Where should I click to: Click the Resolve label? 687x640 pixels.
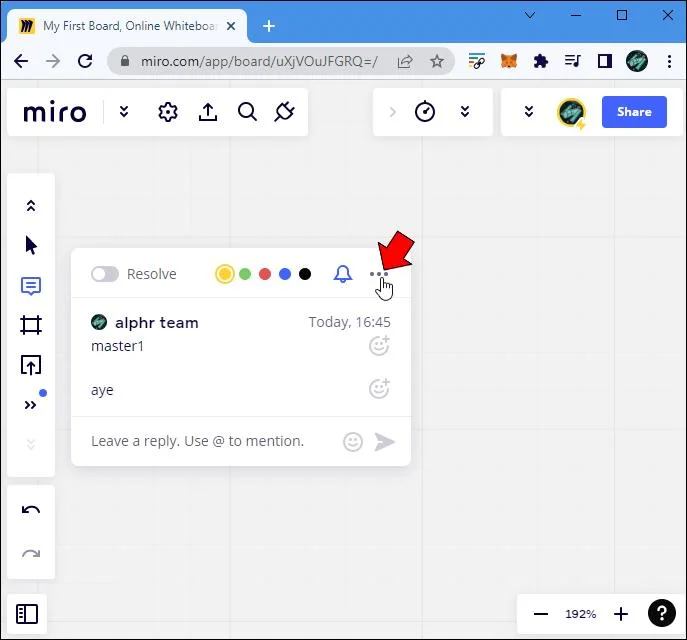(x=152, y=274)
